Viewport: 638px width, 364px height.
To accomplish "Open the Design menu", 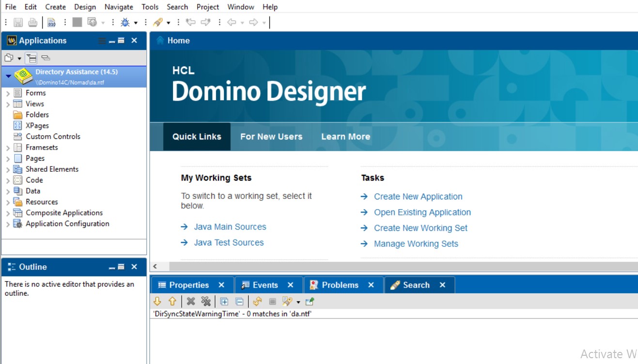I will [85, 7].
